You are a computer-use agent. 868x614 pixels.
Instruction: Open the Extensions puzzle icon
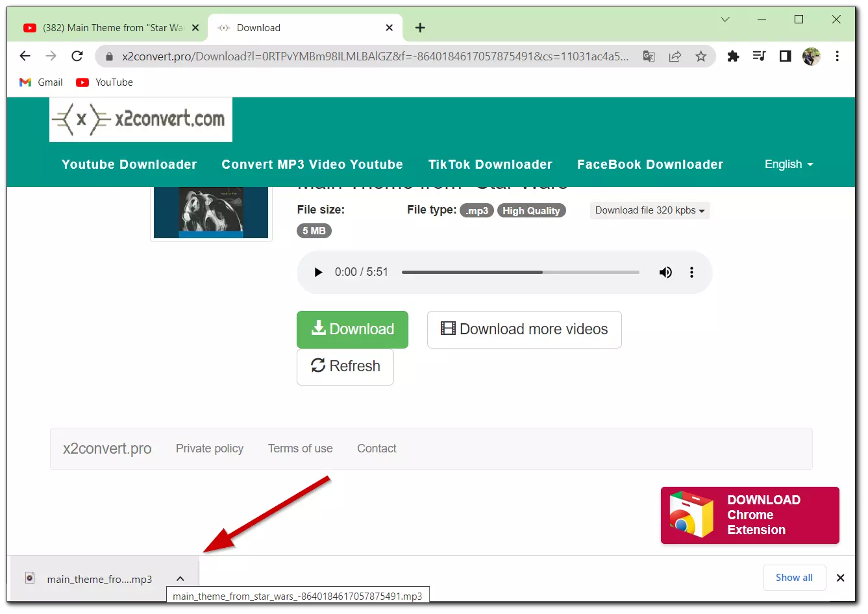point(733,56)
